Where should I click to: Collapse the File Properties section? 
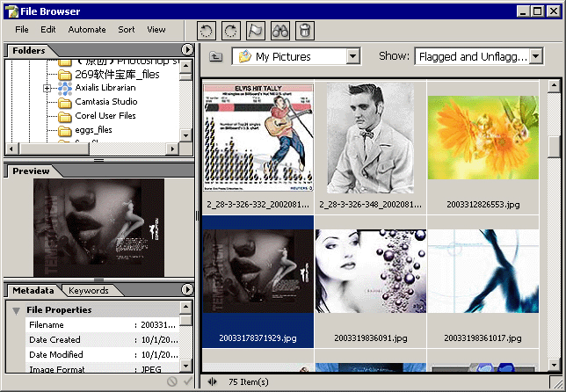[x=16, y=310]
